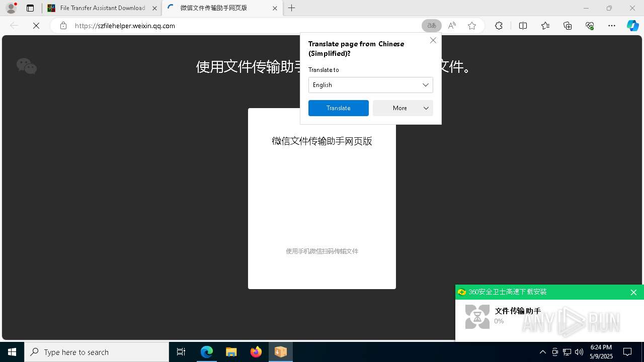Viewport: 644px width, 362px height.
Task: Start Read aloud from address bar
Action: [452, 26]
